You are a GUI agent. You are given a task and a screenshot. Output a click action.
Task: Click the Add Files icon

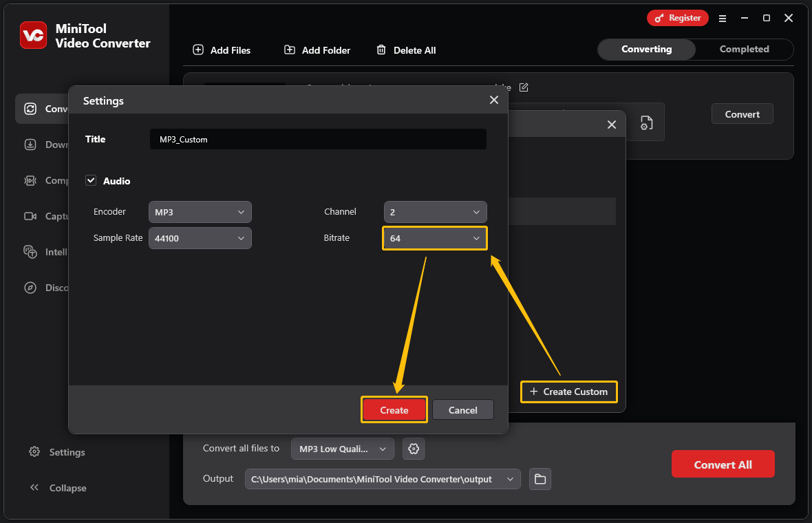coord(199,50)
